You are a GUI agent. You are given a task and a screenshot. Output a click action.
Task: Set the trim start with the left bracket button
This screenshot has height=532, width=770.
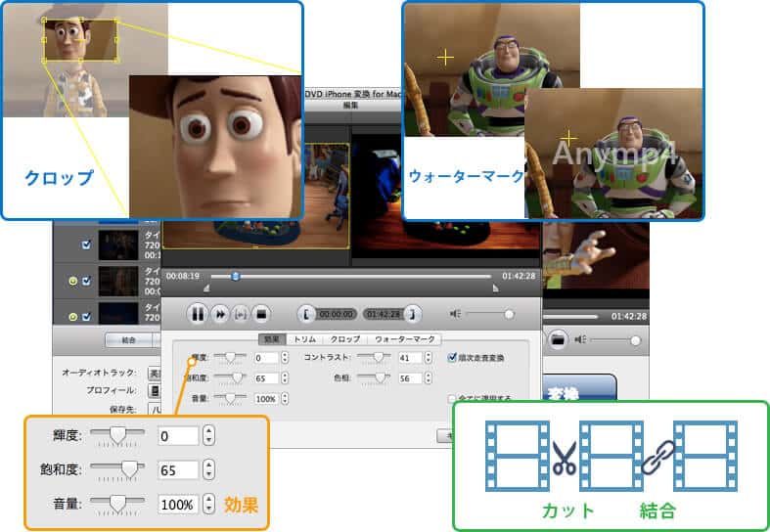pos(306,314)
